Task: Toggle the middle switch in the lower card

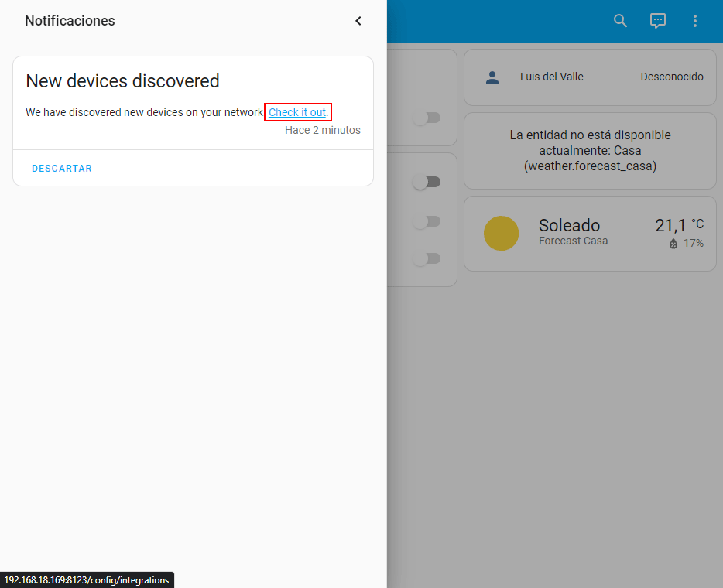Action: [427, 221]
